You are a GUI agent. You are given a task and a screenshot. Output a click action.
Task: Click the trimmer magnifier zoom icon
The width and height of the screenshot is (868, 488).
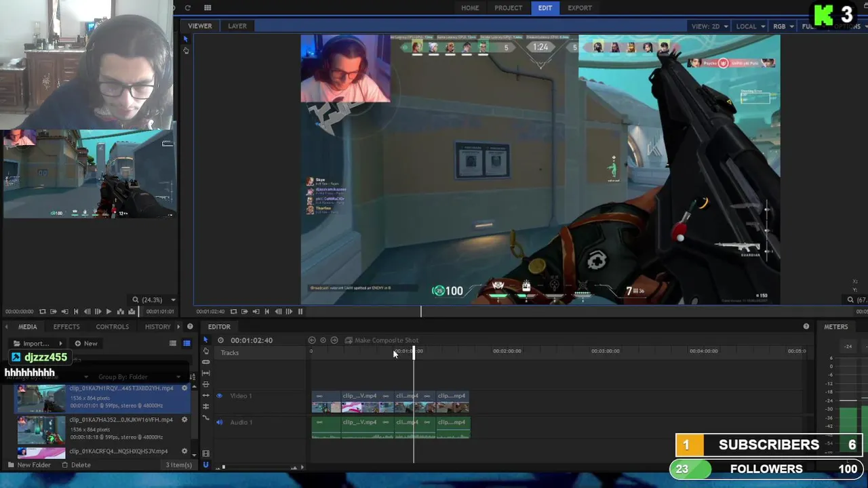(x=136, y=300)
